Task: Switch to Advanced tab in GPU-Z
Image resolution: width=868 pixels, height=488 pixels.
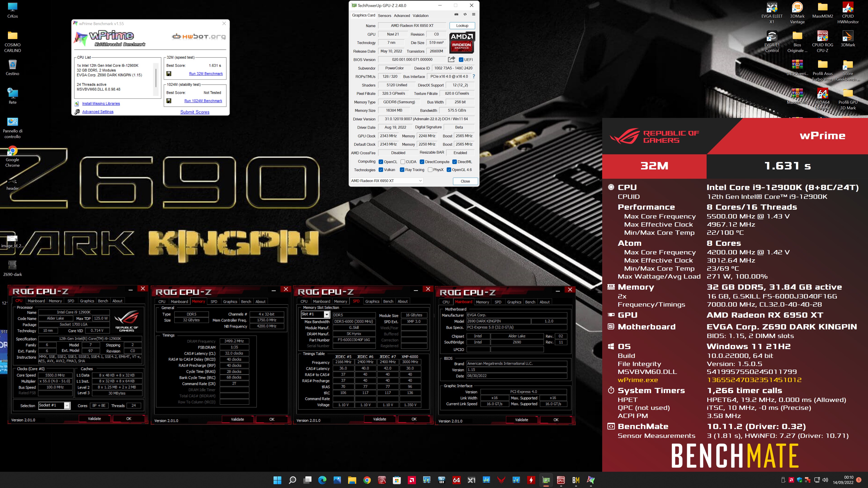Action: pos(402,16)
